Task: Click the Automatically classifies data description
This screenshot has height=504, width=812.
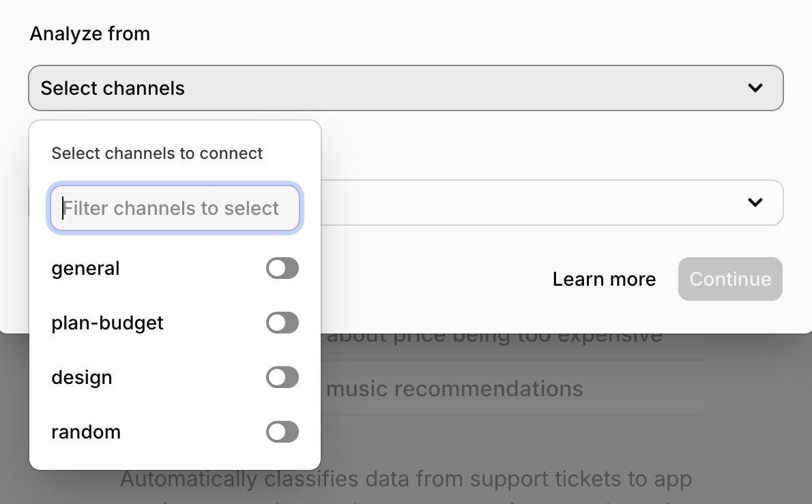Action: point(405,479)
